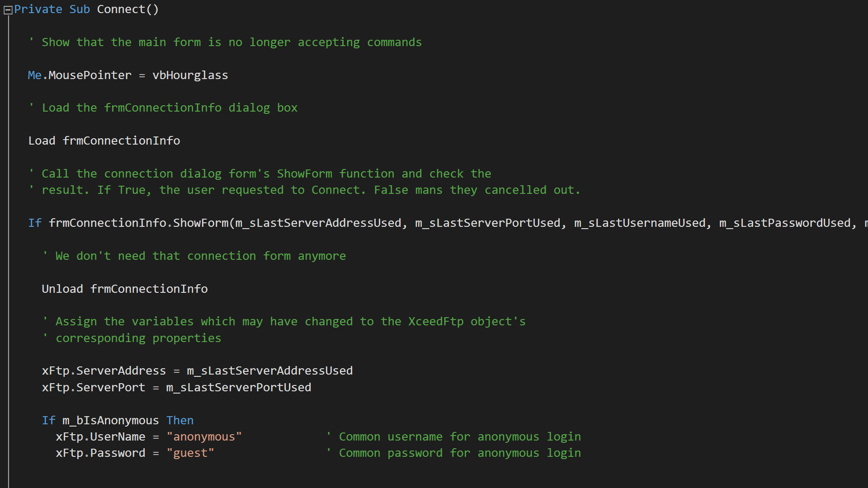The width and height of the screenshot is (868, 488).
Task: Click the Unload statement keyword
Action: (x=62, y=289)
